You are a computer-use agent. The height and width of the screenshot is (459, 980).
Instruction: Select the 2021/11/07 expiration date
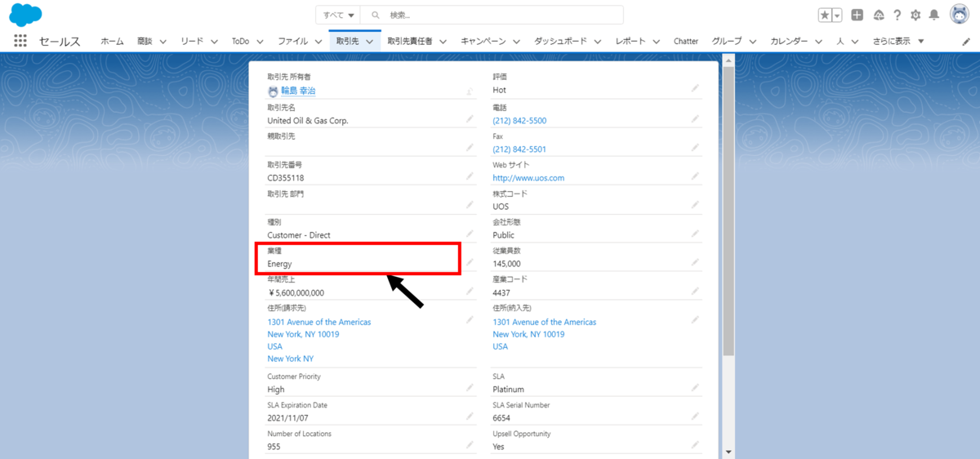287,418
